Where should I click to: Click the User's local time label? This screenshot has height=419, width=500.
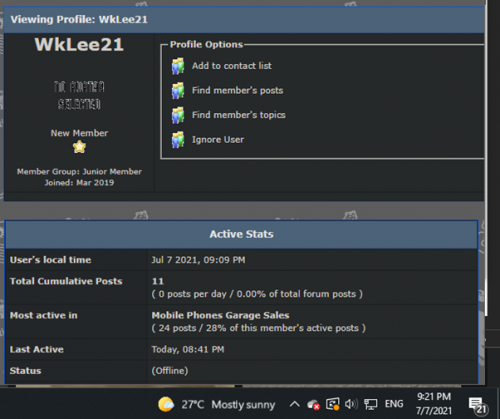tap(50, 260)
